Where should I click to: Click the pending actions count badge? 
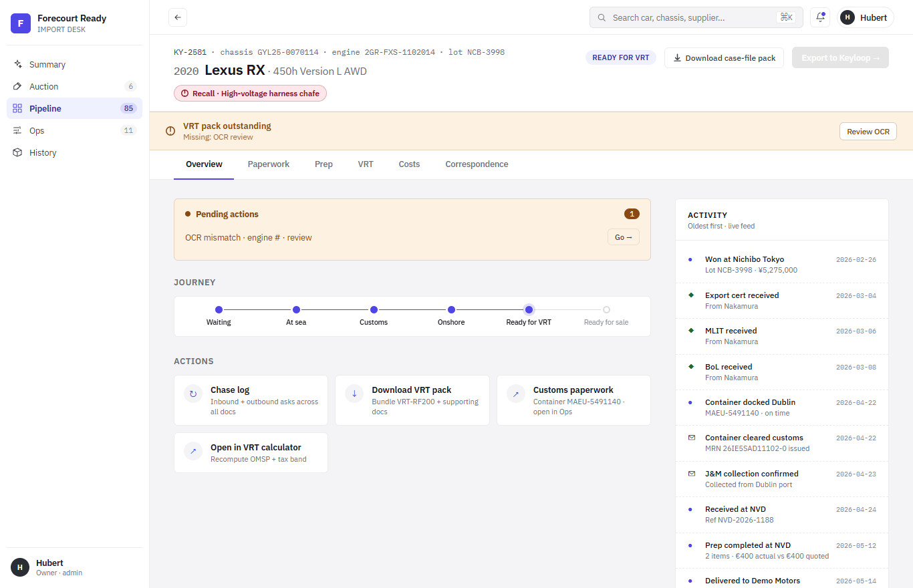coord(632,214)
